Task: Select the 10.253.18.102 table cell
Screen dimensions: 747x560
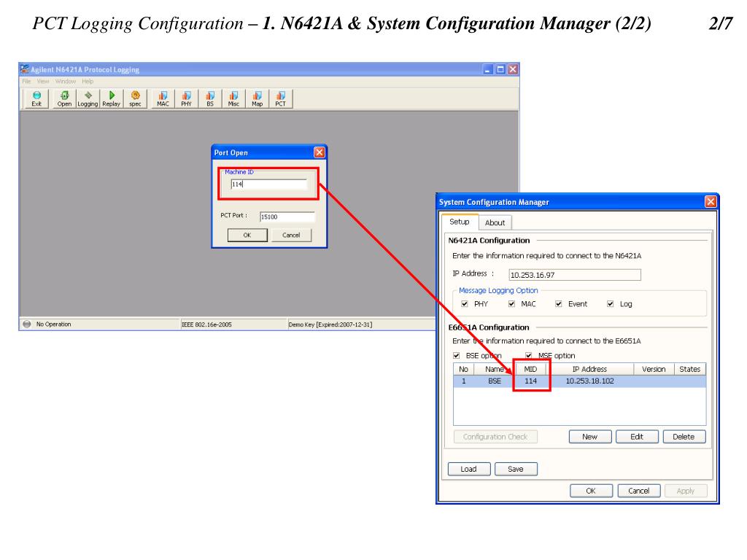Action: tap(589, 381)
